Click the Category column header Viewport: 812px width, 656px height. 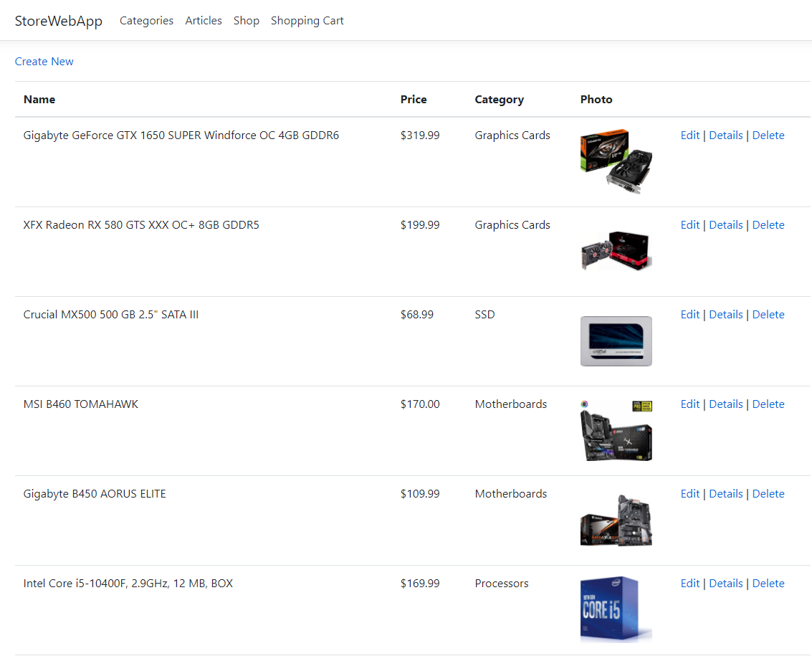coord(500,100)
